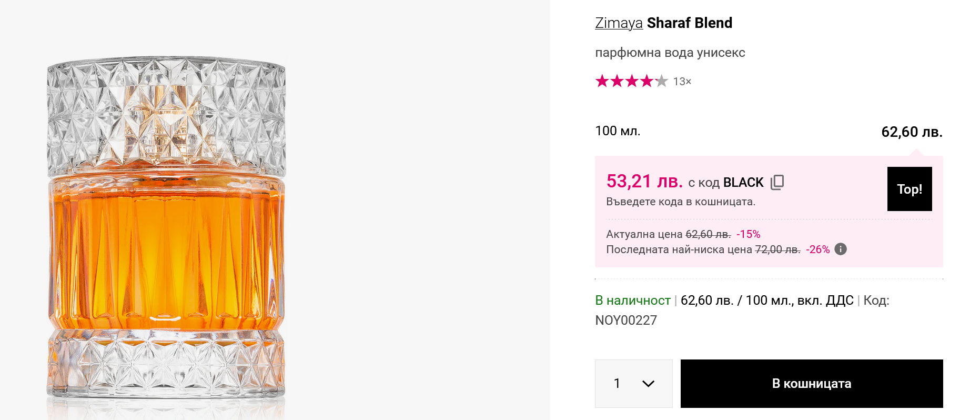Open the Zimaya brand link
980x420 pixels.
(619, 23)
